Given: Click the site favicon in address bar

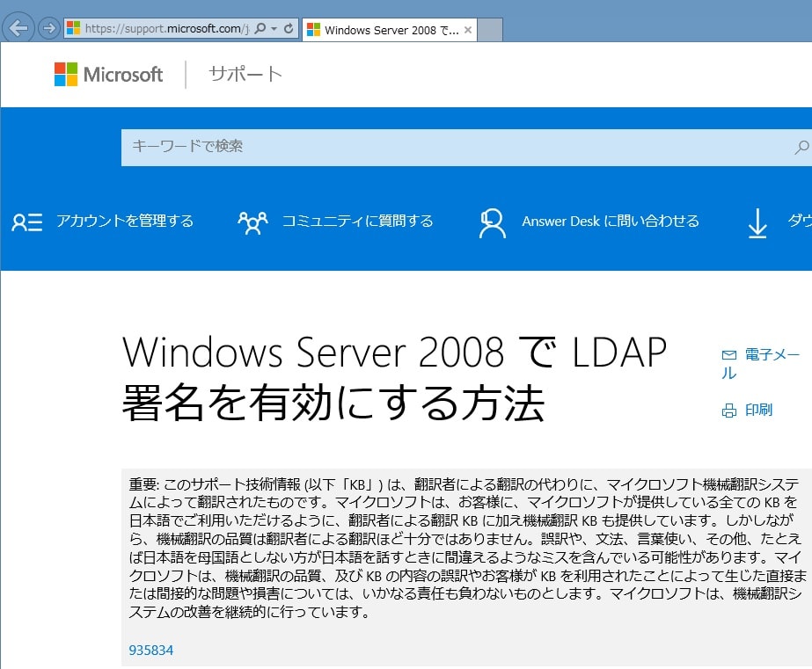Looking at the screenshot, I should point(74,28).
